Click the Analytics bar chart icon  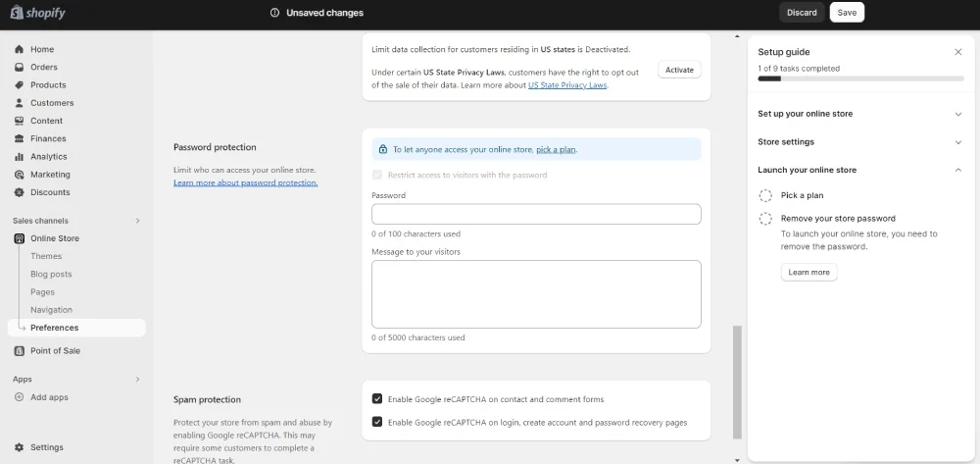(x=20, y=156)
